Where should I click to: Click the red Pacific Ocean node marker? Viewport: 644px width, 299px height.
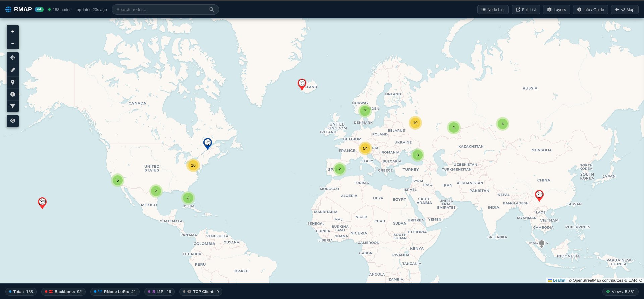[x=42, y=203]
